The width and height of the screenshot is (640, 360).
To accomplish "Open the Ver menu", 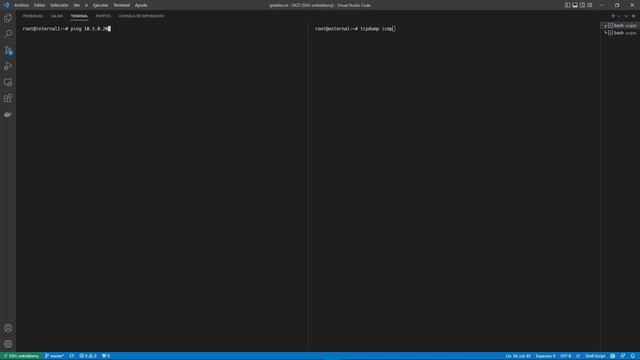I will point(77,5).
